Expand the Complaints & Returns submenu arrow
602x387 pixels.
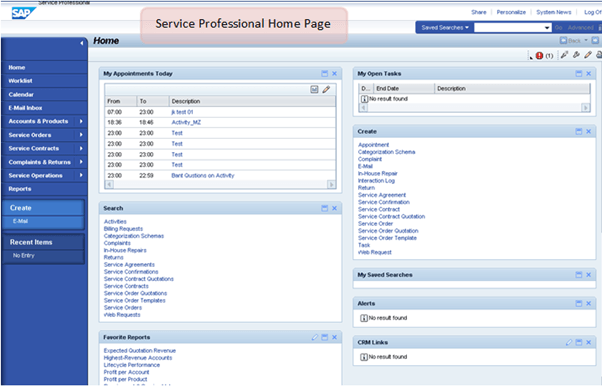coord(81,162)
